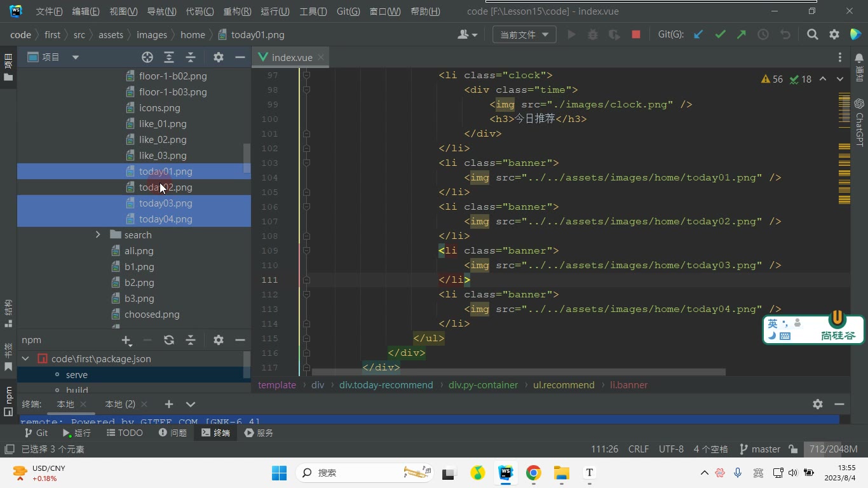Hide the project panel with minus icon
The height and width of the screenshot is (488, 868).
(x=240, y=57)
